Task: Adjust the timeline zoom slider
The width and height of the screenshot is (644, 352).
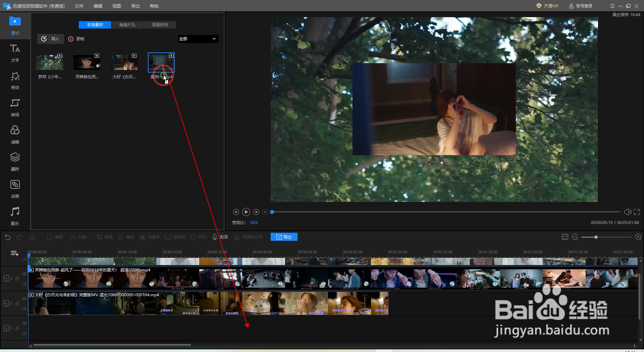Action: tap(596, 237)
